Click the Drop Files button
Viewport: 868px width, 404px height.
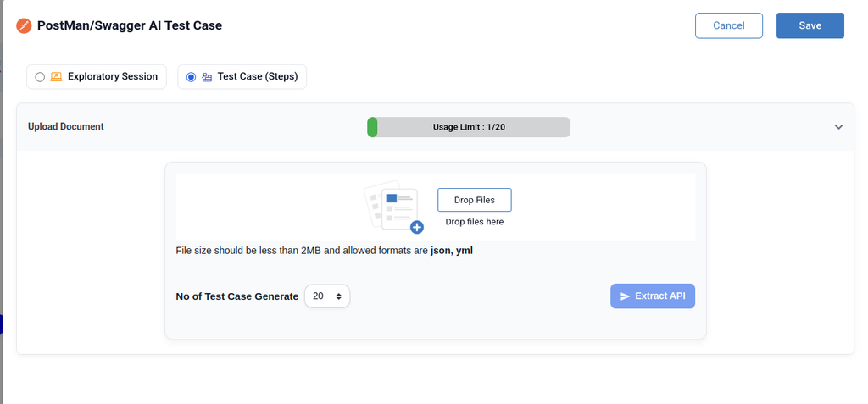point(475,200)
